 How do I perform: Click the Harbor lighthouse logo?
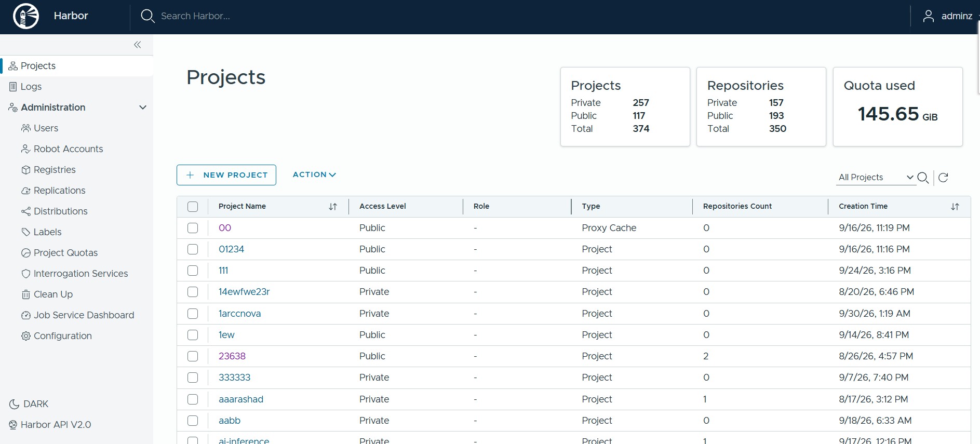point(26,16)
